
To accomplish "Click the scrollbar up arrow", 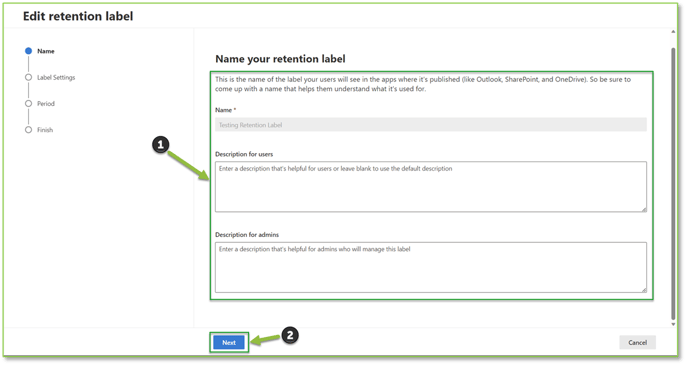I will 673,32.
